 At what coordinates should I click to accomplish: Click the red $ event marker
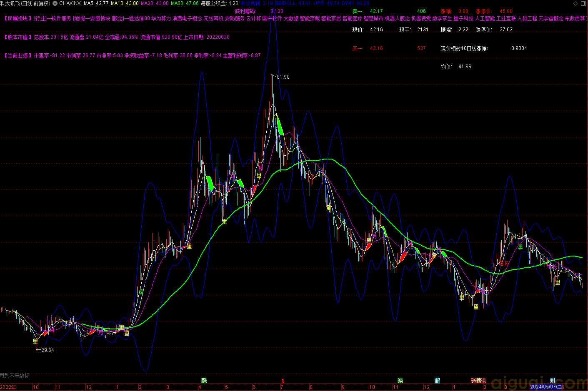(x=283, y=381)
